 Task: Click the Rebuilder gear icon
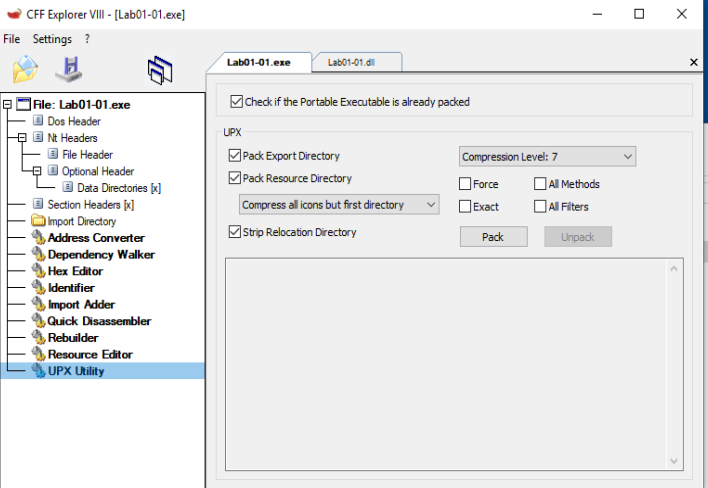tap(38, 338)
